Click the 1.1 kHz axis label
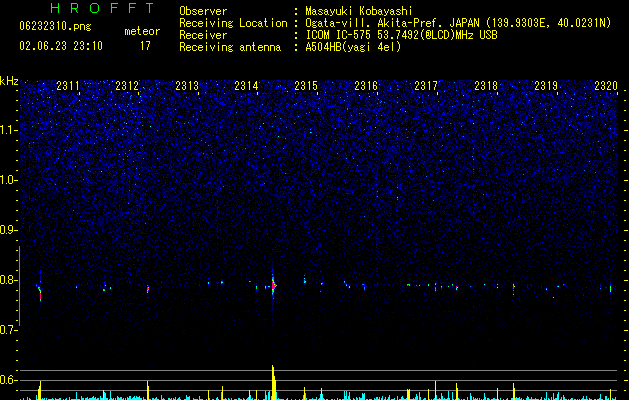Image resolution: width=629 pixels, height=400 pixels. 9,130
